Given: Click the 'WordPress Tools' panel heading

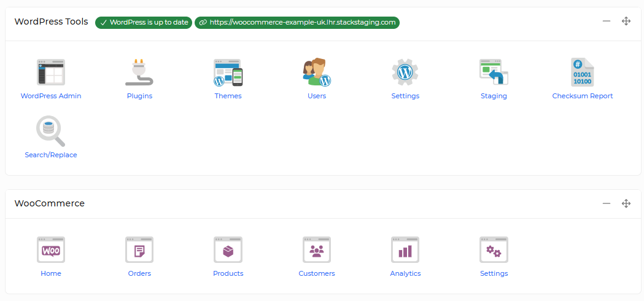Looking at the screenshot, I should coord(52,21).
